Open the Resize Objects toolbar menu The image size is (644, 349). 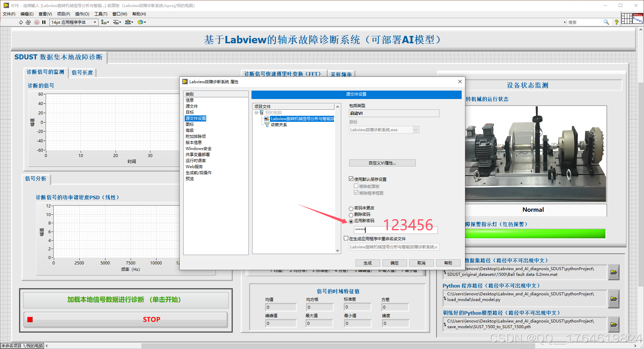pos(129,22)
